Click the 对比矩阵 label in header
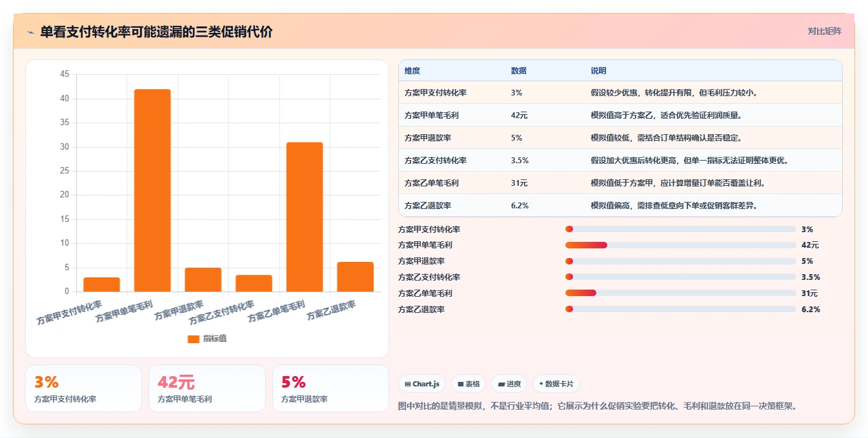The width and height of the screenshot is (868, 438). coord(824,31)
